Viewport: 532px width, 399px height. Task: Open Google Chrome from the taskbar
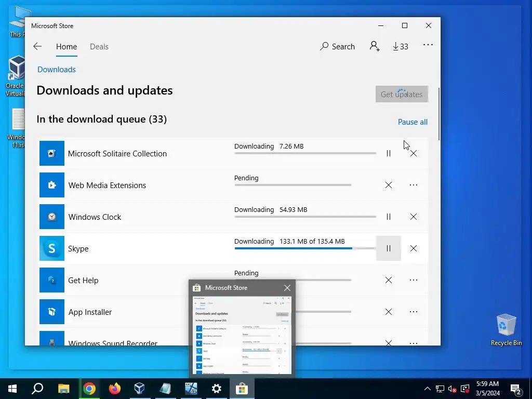(89, 389)
